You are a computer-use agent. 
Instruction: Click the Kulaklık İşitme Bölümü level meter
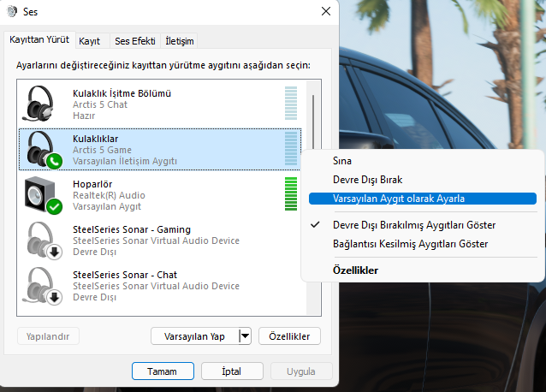291,103
